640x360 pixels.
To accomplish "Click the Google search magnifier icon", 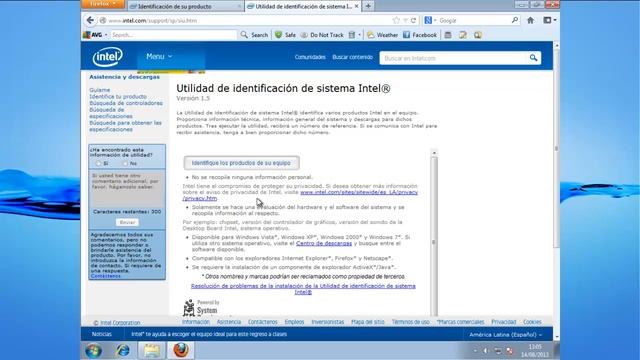I will point(514,20).
